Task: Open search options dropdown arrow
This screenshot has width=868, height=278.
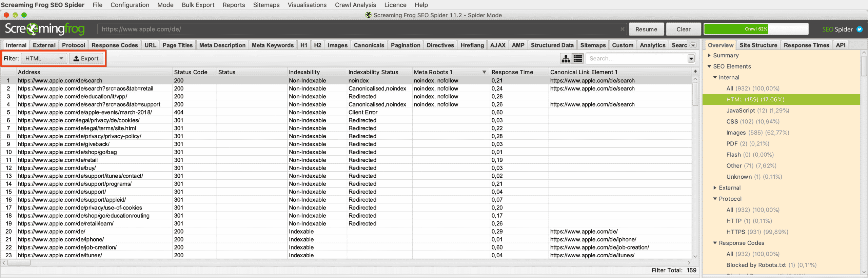Action: pyautogui.click(x=691, y=59)
